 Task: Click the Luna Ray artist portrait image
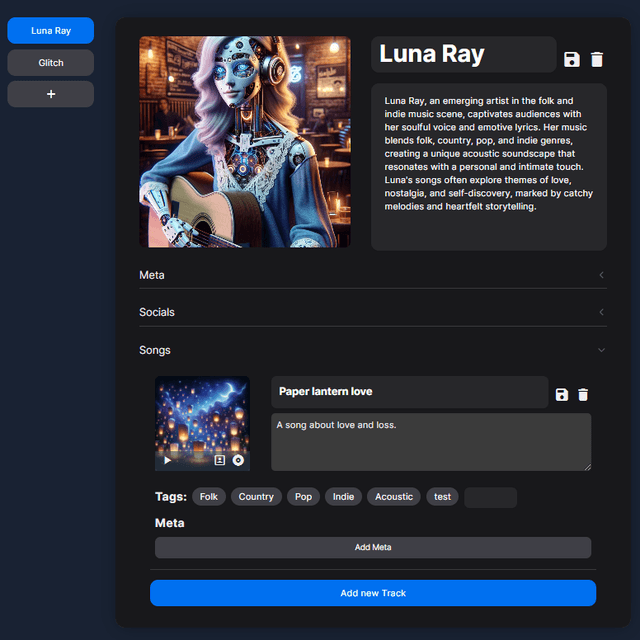click(x=245, y=142)
